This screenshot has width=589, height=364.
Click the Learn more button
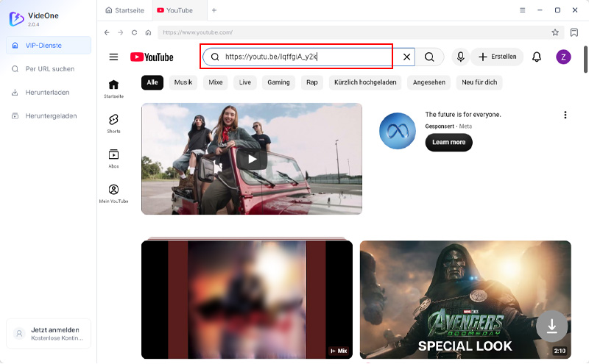pyautogui.click(x=448, y=142)
